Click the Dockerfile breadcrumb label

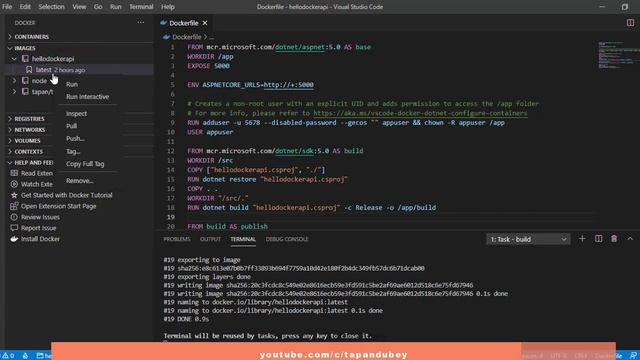click(x=187, y=37)
